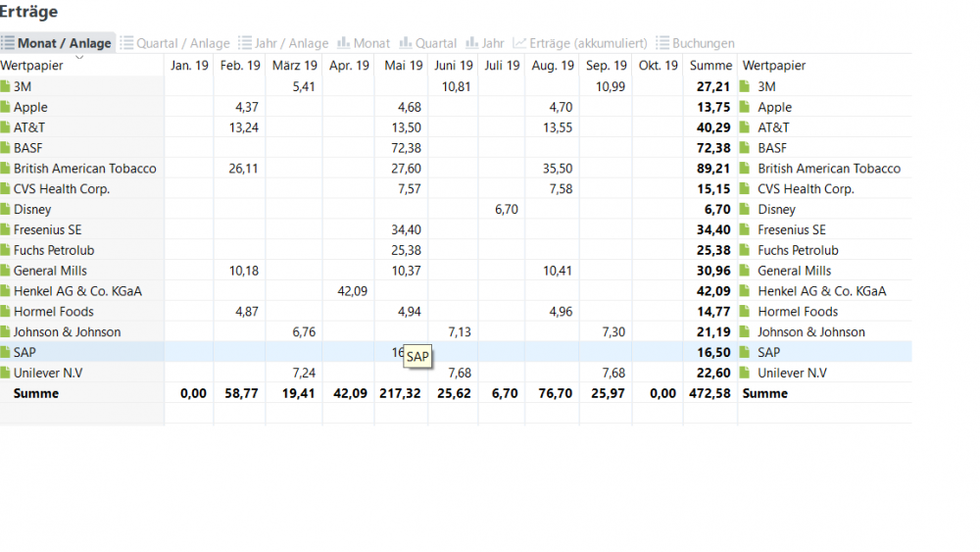Click Hormel Foods icon in right column
Viewport: 980px width, 552px height.
pyautogui.click(x=745, y=312)
